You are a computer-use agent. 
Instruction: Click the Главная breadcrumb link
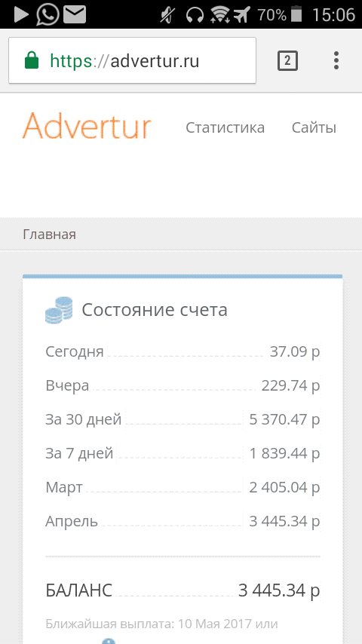(49, 235)
